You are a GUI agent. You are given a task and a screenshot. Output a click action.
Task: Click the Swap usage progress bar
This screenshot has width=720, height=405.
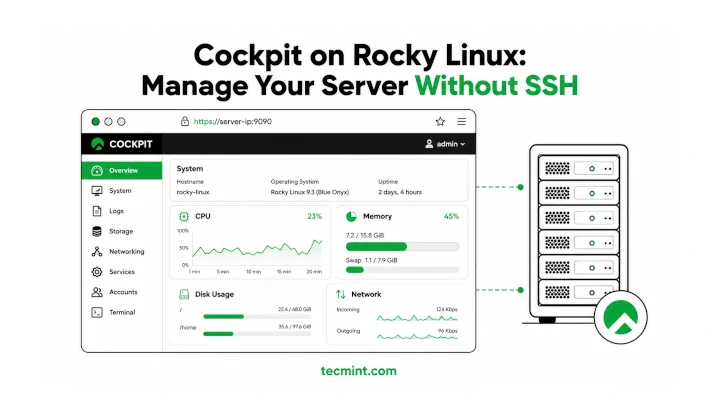pyautogui.click(x=402, y=270)
